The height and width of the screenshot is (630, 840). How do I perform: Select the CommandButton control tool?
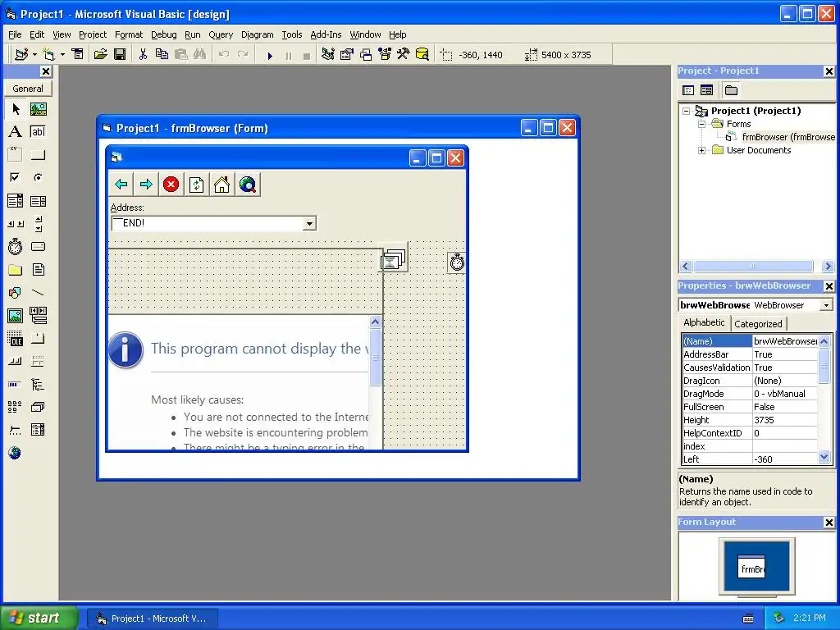pyautogui.click(x=38, y=155)
